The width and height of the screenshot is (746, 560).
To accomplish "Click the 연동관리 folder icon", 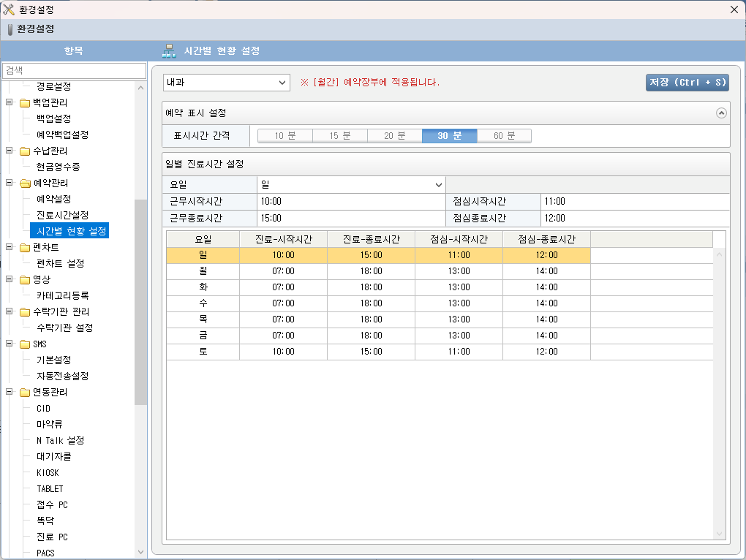I will click(x=25, y=393).
